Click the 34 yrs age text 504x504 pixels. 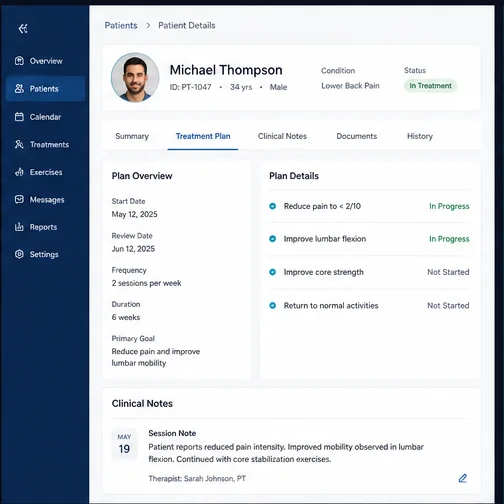(x=241, y=87)
